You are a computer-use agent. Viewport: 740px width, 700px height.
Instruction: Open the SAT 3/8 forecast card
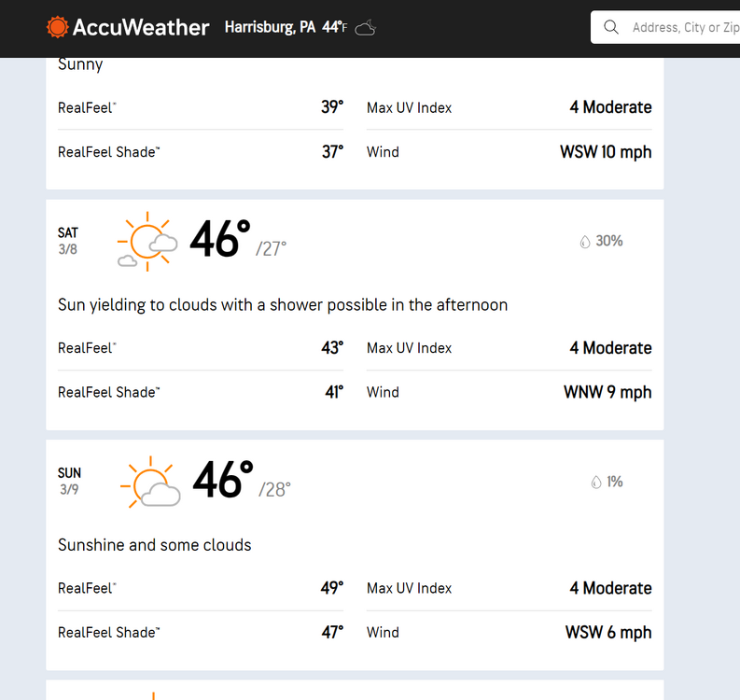point(355,315)
